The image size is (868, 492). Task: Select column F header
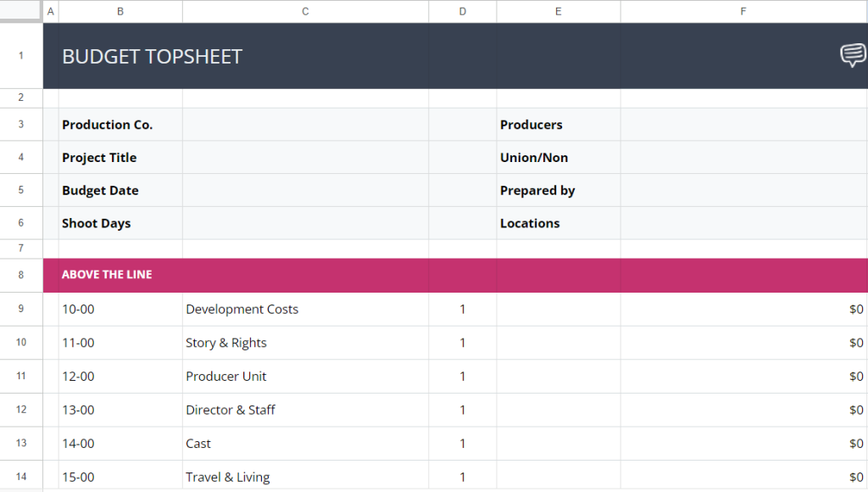[x=743, y=11]
